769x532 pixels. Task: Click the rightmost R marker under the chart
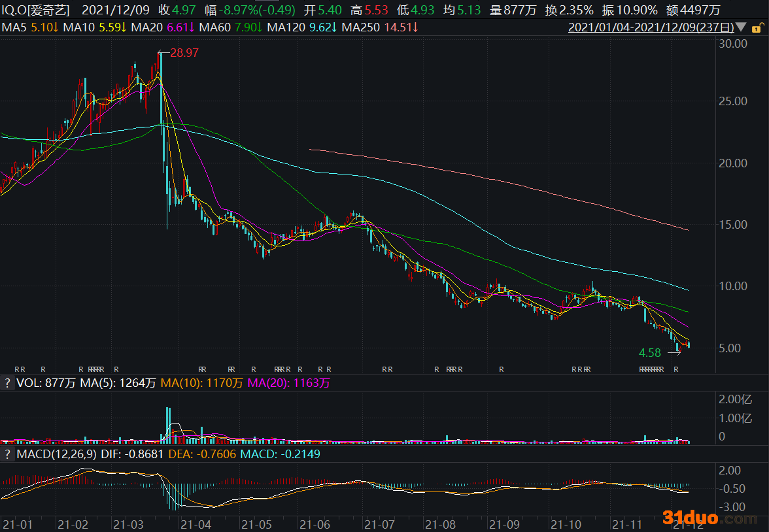point(676,370)
